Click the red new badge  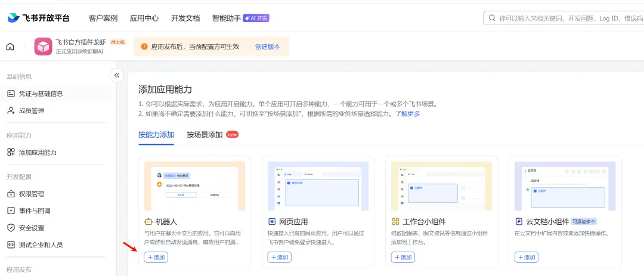(233, 135)
